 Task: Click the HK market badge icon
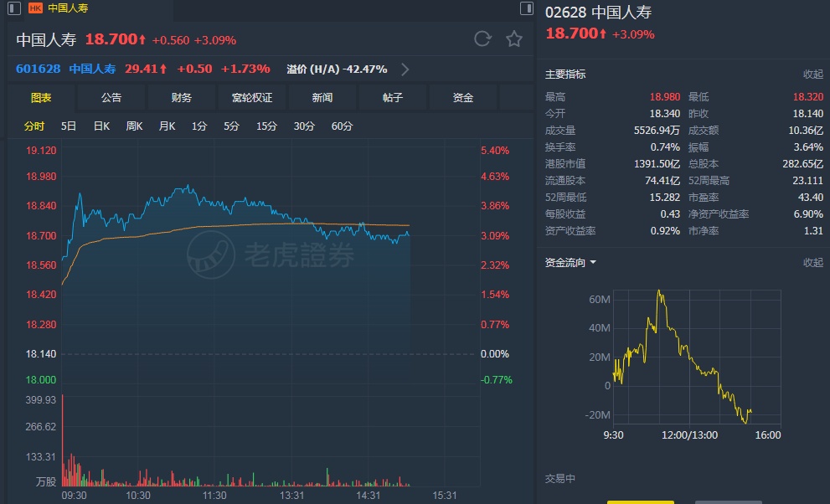point(35,8)
